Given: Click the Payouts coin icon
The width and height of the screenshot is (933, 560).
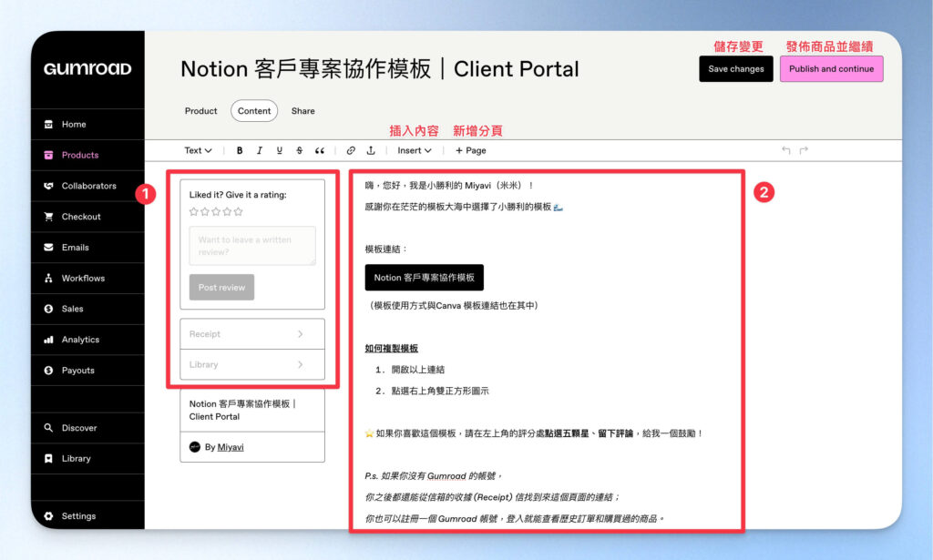Looking at the screenshot, I should pos(49,371).
